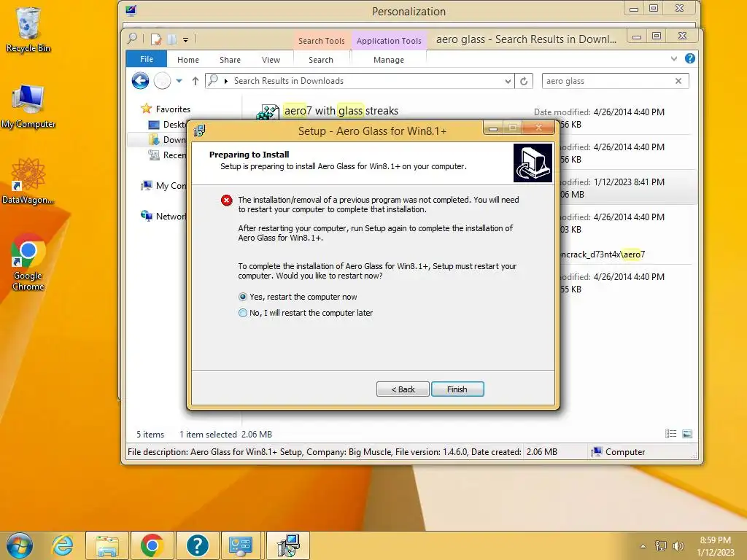The height and width of the screenshot is (560, 747).
Task: Open the "aero7 with glass streaks" result
Action: pyautogui.click(x=341, y=111)
